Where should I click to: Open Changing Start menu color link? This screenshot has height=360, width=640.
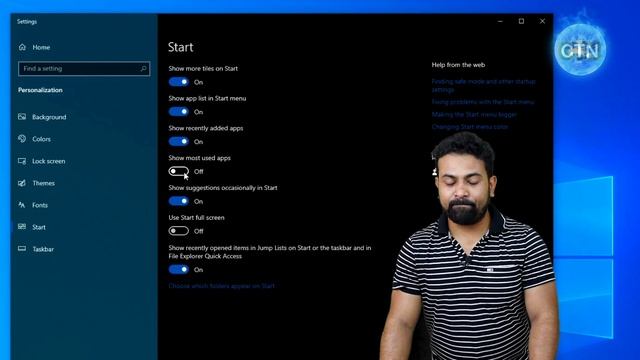click(470, 127)
